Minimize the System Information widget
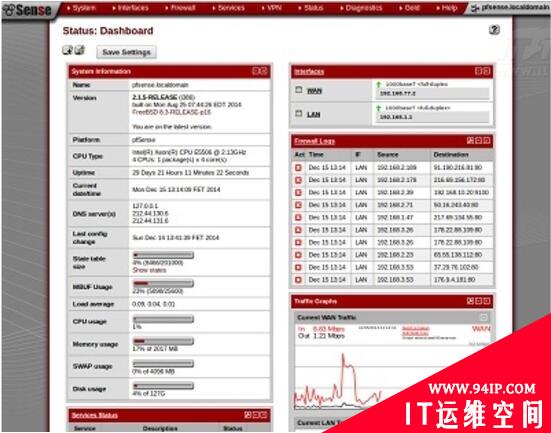 tap(256, 71)
